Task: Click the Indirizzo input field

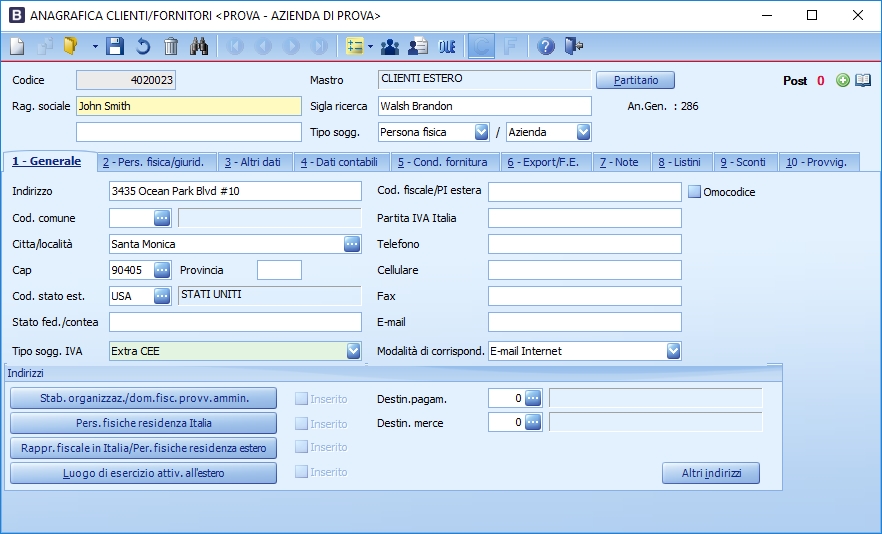Action: click(x=235, y=191)
